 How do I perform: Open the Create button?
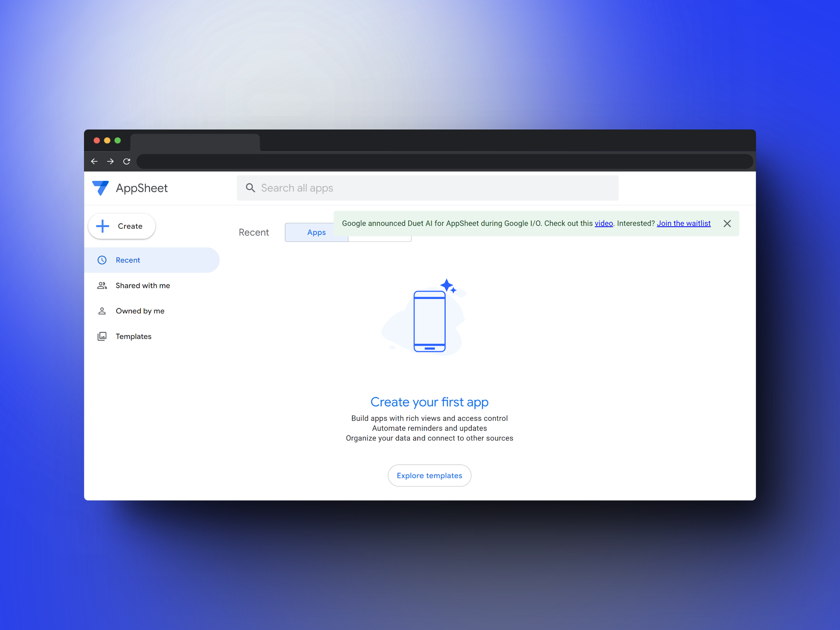click(x=122, y=226)
